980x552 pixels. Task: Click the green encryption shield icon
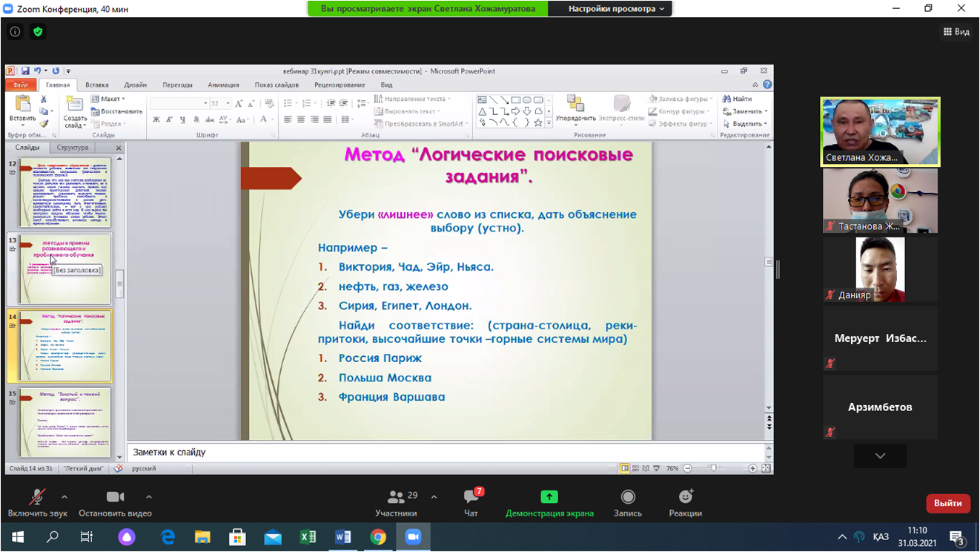tap(38, 32)
